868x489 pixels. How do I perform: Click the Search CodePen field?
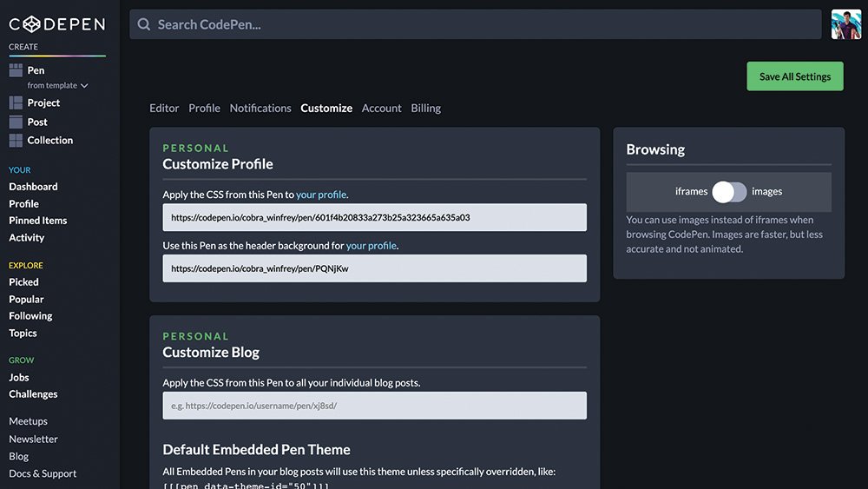click(x=476, y=24)
